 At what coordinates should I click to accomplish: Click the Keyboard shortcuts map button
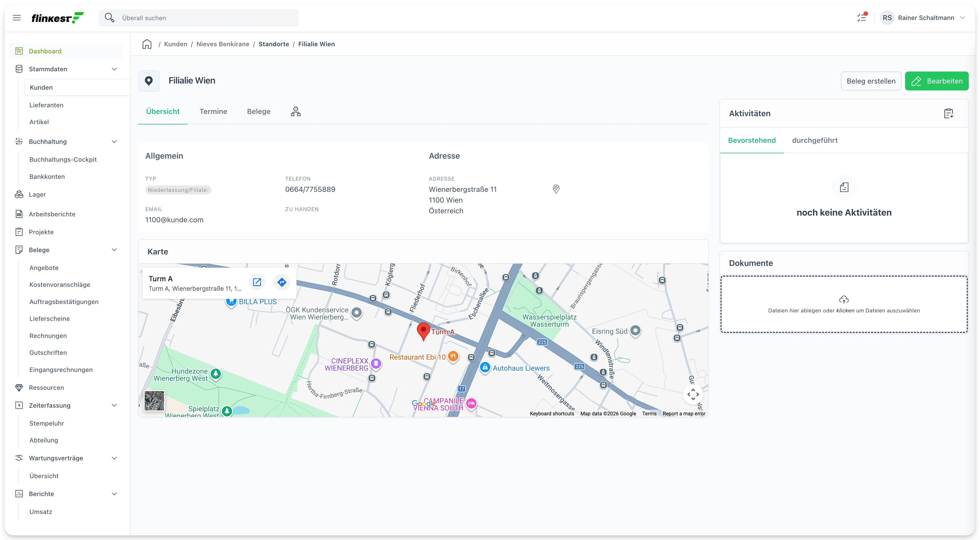pyautogui.click(x=552, y=413)
